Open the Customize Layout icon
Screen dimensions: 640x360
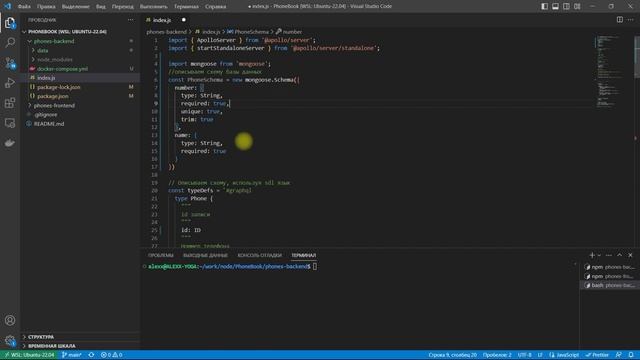577,6
